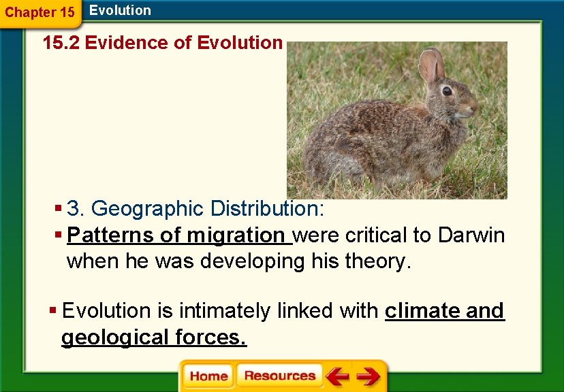Click underlined 'climate and' text
The width and height of the screenshot is (564, 392).
(445, 310)
